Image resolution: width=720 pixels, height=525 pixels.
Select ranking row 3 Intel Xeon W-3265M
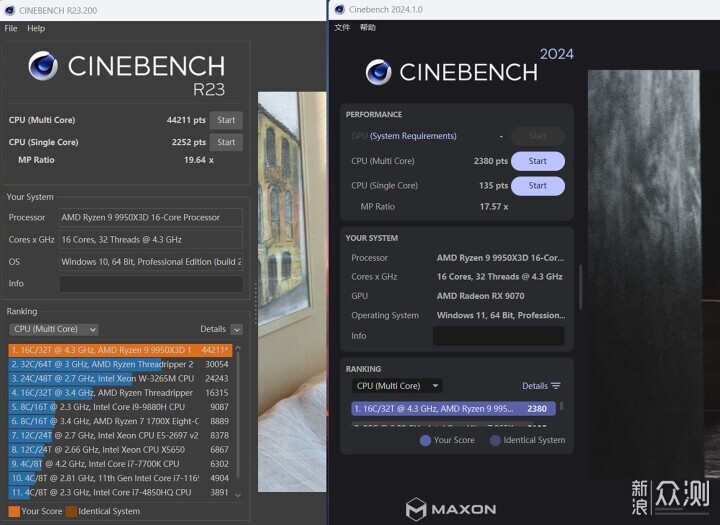[x=120, y=378]
